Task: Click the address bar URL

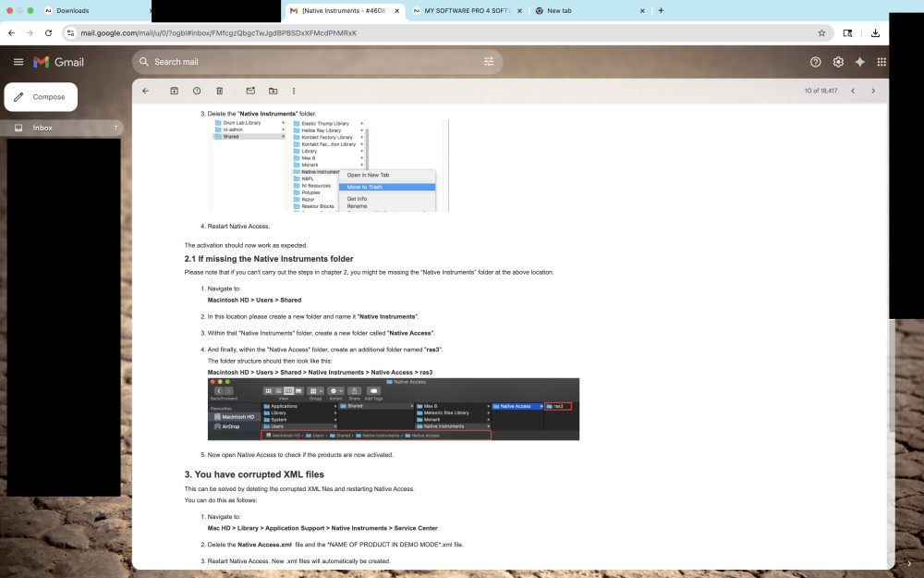Action: pyautogui.click(x=219, y=33)
